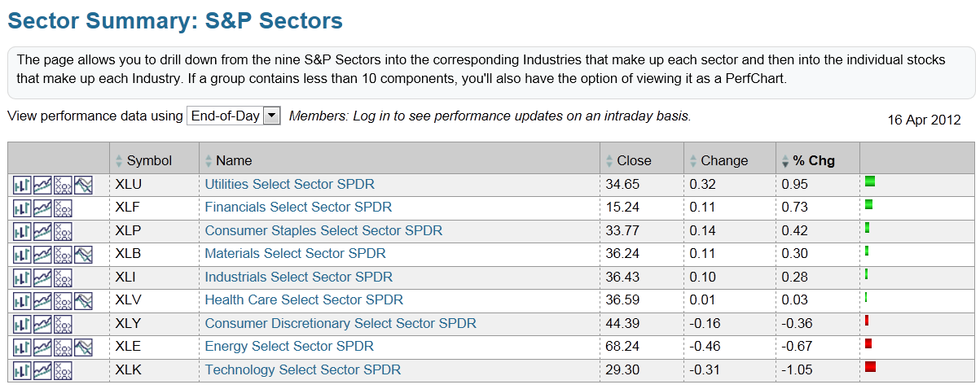Open the bar chart icon for XLI
This screenshot has height=389, width=980.
point(22,278)
